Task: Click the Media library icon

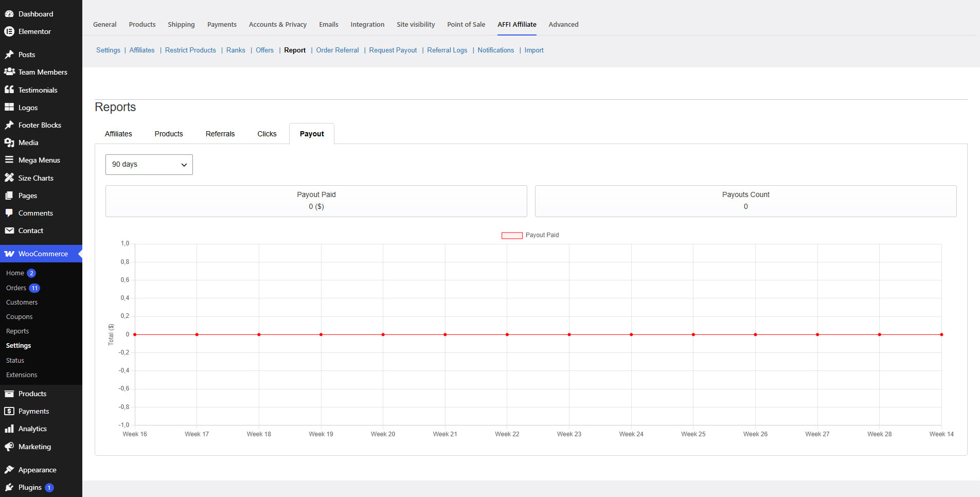Action: coord(9,143)
